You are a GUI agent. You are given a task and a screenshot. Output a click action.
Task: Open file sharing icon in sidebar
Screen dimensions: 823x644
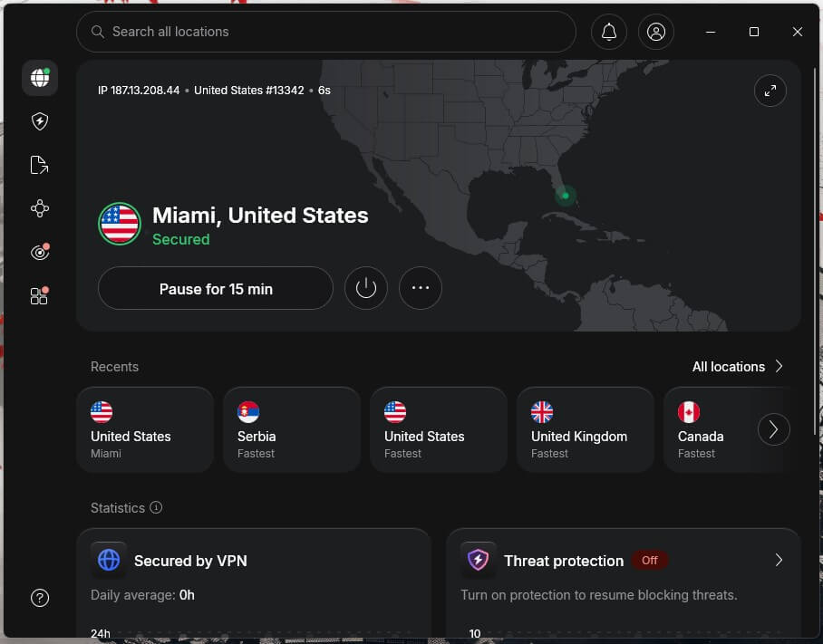click(39, 165)
